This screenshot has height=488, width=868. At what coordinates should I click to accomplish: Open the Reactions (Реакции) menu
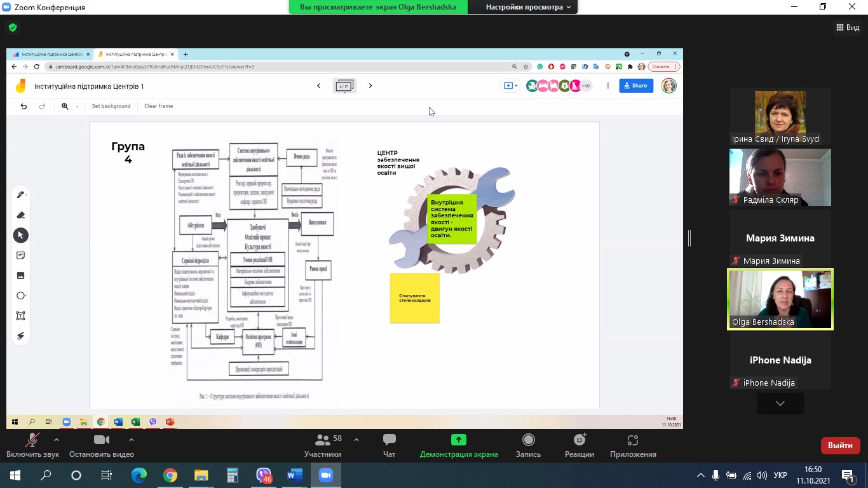click(x=580, y=445)
